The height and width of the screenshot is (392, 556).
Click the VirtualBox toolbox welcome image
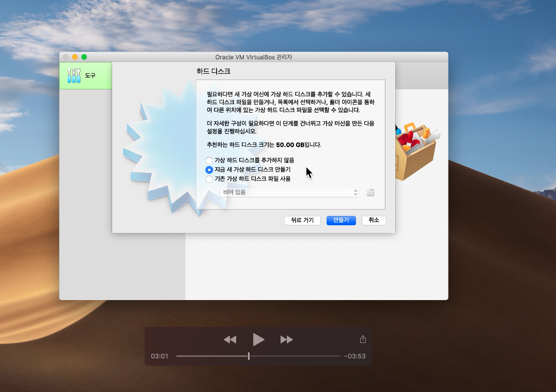click(x=418, y=151)
